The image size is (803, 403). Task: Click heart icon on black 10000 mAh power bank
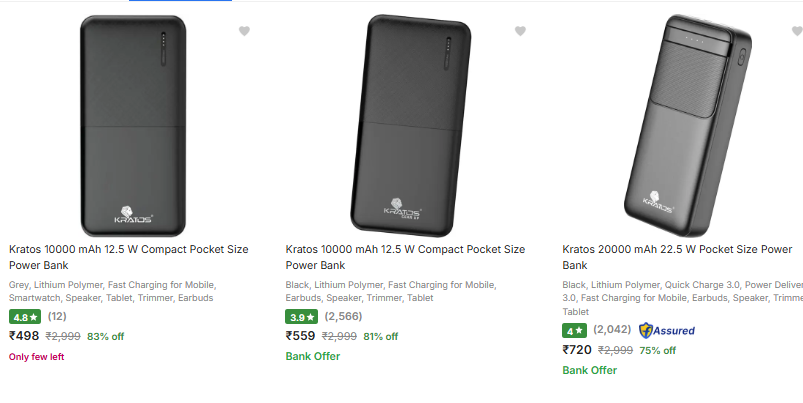click(520, 32)
